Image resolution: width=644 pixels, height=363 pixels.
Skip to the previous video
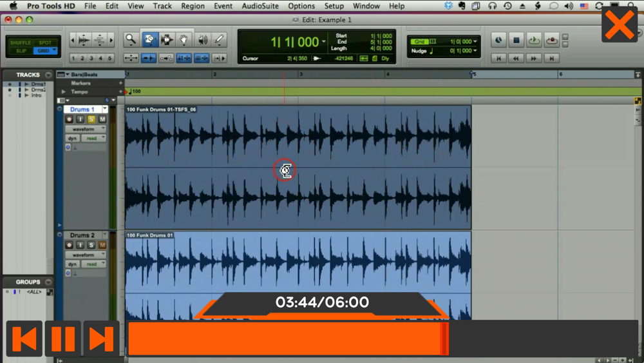(24, 338)
